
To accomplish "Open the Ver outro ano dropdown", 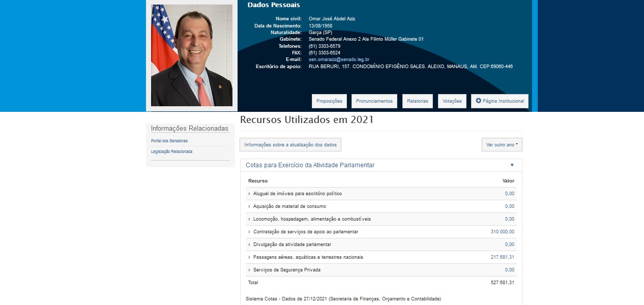I will pyautogui.click(x=502, y=145).
